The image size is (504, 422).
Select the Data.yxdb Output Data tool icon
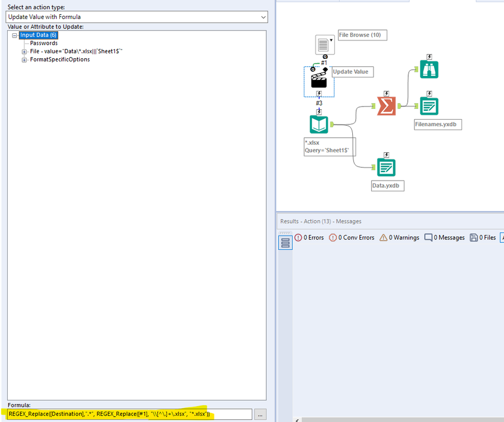click(386, 167)
